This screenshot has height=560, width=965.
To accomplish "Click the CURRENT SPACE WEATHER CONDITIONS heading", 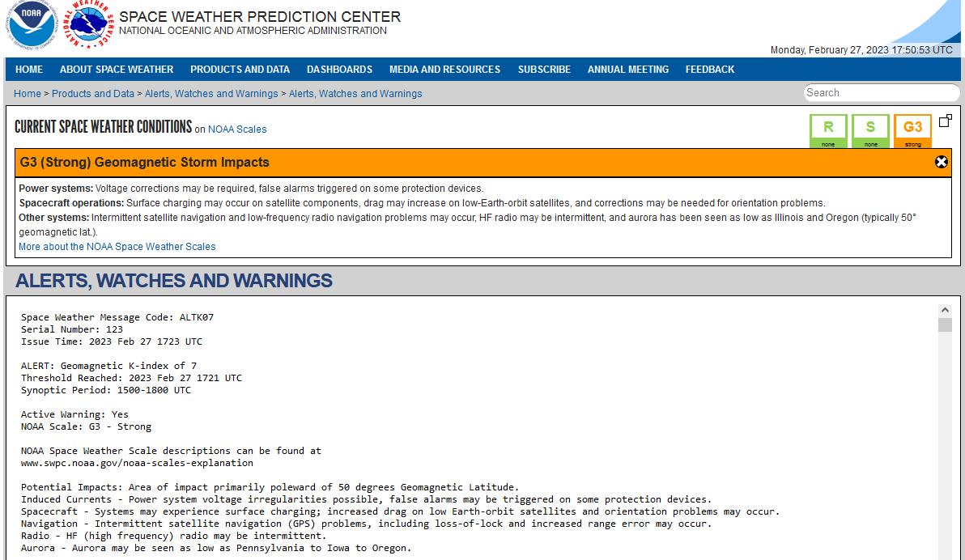I will 104,127.
